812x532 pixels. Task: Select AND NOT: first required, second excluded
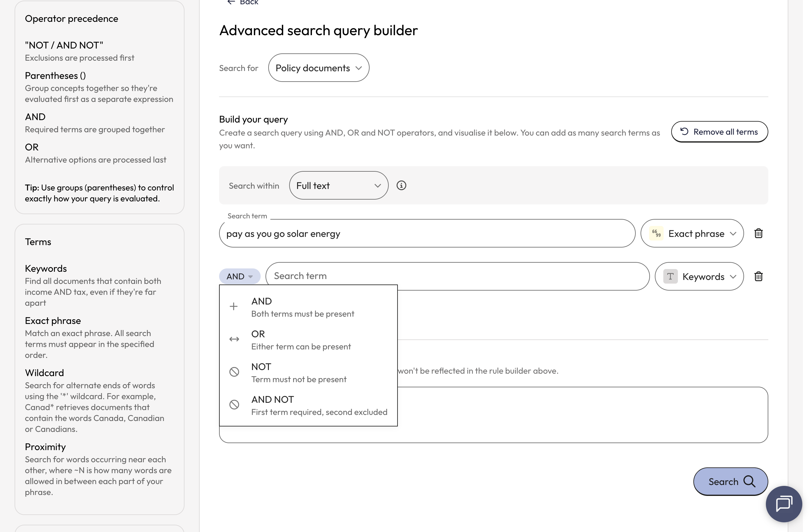(308, 405)
